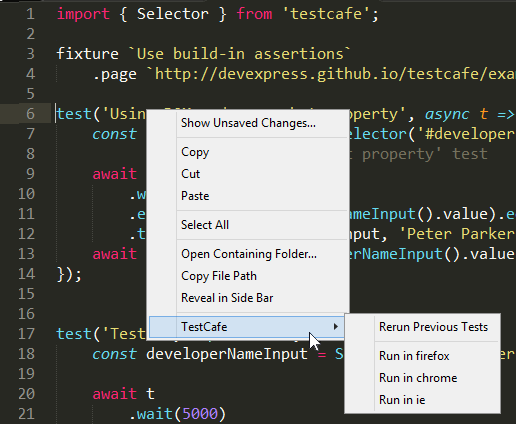This screenshot has height=424, width=516.
Task: Click 'await' keyword on line 13
Action: 115,254
